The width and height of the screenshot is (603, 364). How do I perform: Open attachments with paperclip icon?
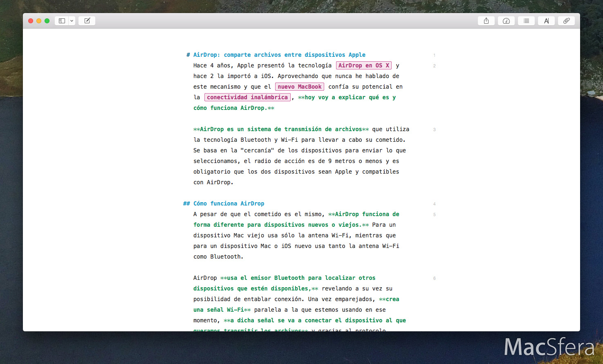566,21
